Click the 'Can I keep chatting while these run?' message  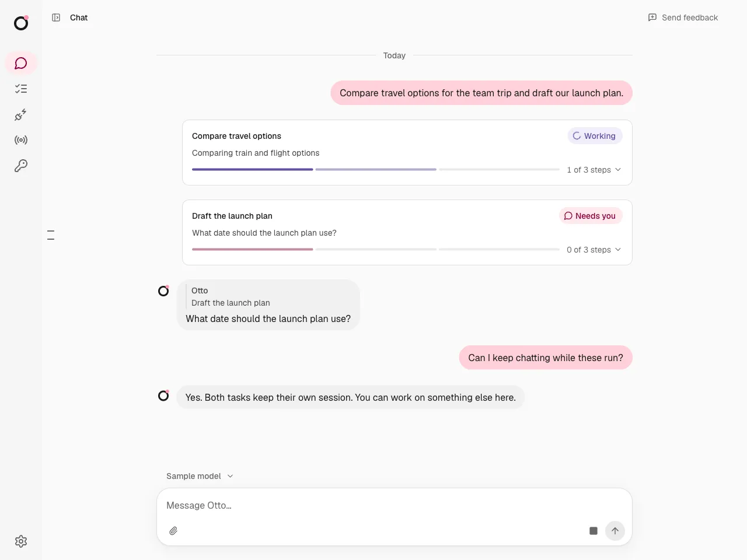[546, 358]
